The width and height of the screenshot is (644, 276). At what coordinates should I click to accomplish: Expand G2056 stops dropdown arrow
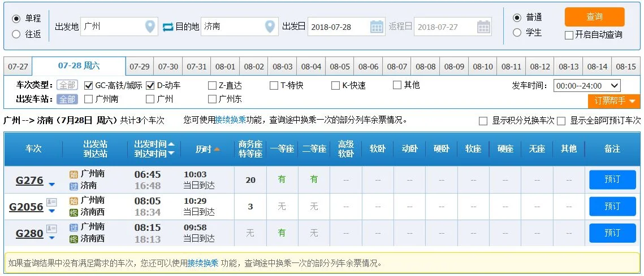coord(52,211)
